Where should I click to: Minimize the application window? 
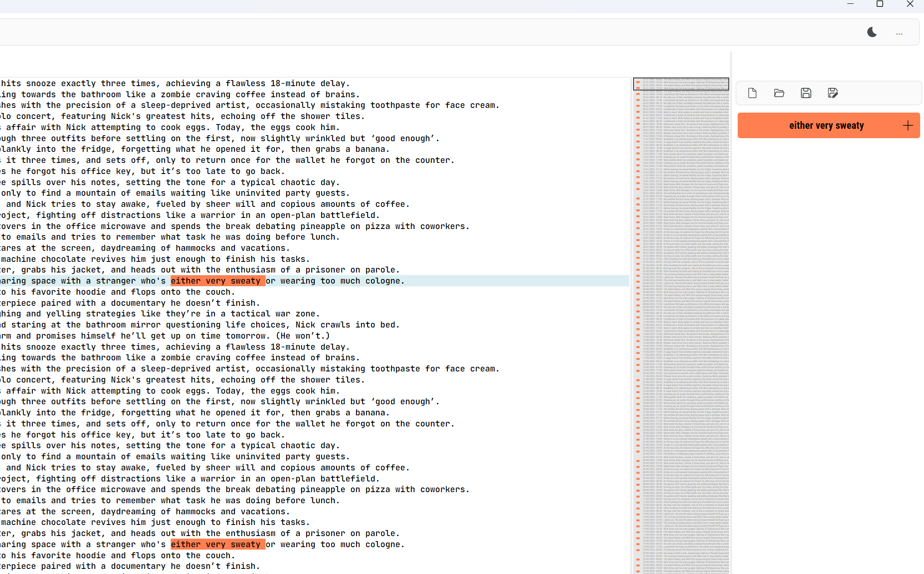pos(850,4)
